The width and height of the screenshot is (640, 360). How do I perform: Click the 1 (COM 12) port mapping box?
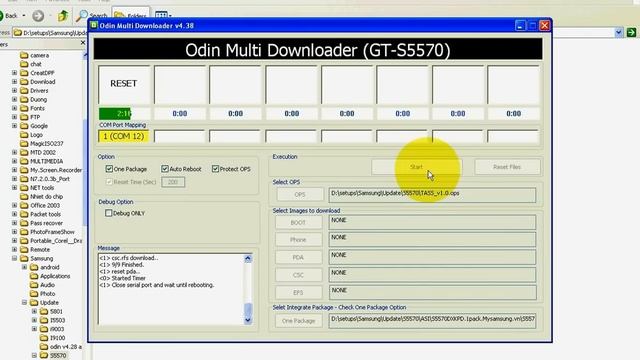tap(124, 136)
